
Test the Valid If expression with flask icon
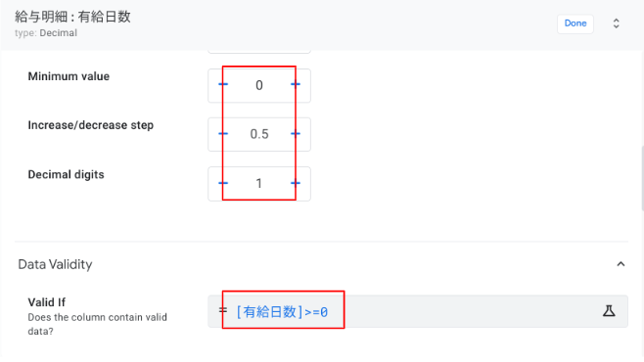[609, 311]
